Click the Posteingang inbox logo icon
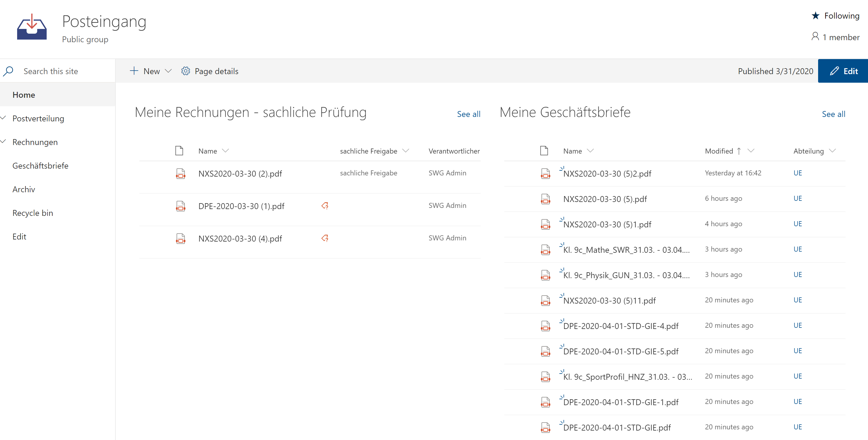This screenshot has height=440, width=868. (32, 27)
